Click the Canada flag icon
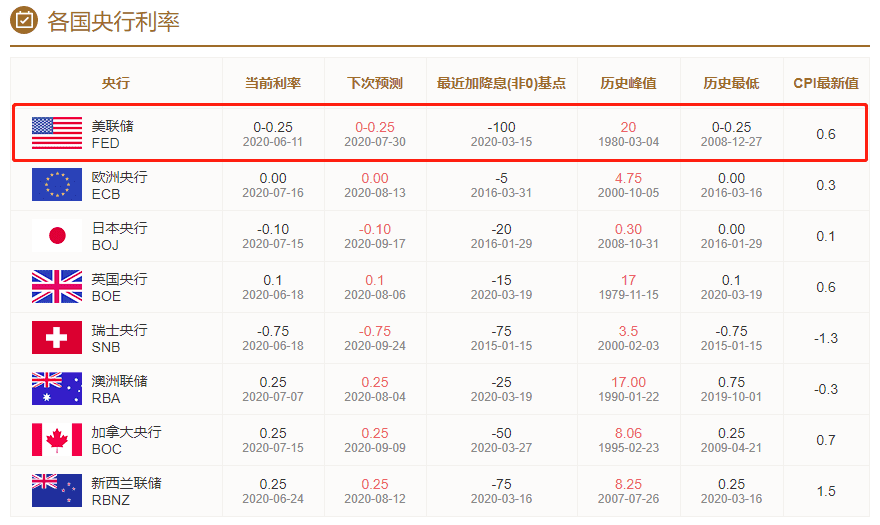Image resolution: width=880 pixels, height=525 pixels. [x=57, y=440]
